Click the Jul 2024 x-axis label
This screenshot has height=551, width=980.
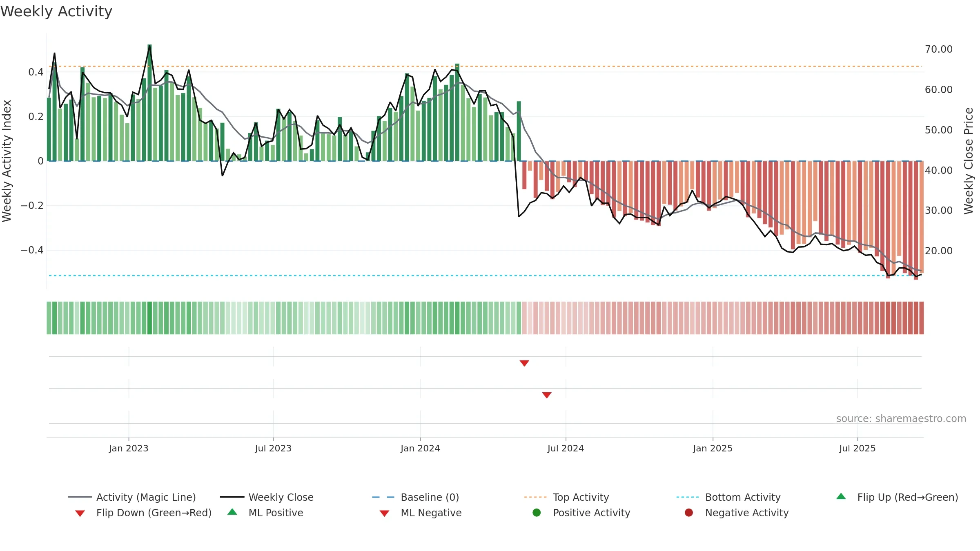tap(566, 448)
